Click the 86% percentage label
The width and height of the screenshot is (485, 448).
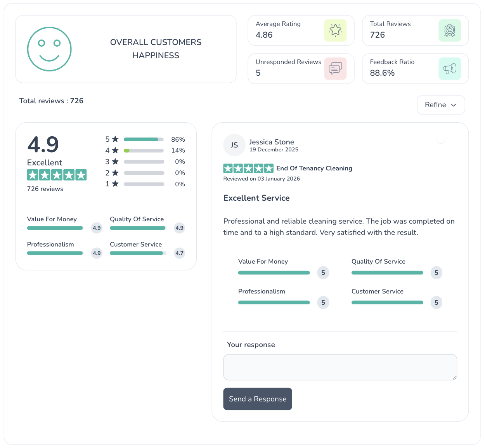click(x=178, y=139)
